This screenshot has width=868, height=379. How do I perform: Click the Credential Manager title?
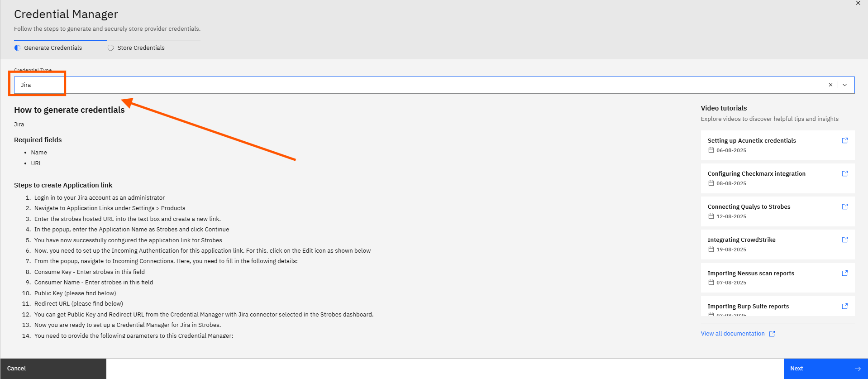66,14
